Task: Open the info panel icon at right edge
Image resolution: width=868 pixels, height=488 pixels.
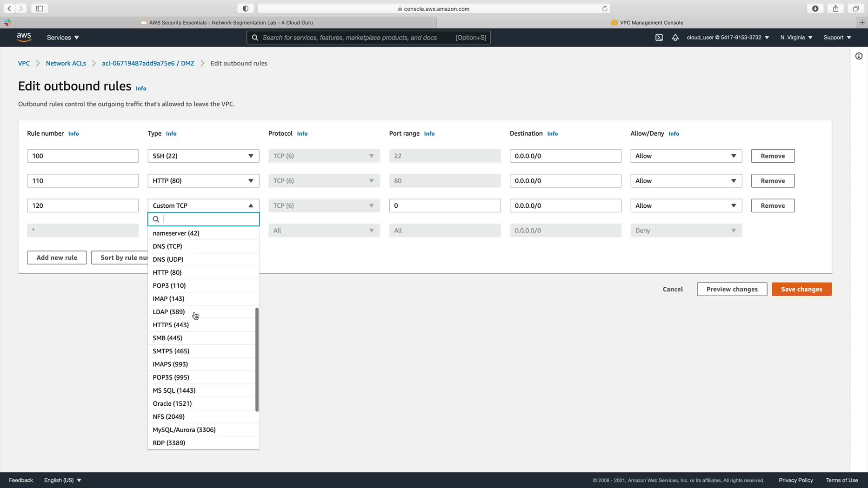Action: click(859, 56)
